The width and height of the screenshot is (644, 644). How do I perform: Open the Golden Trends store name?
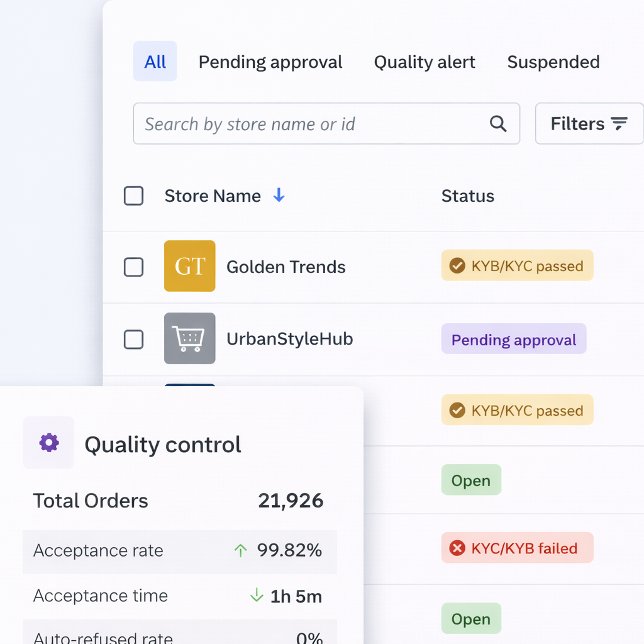tap(286, 267)
